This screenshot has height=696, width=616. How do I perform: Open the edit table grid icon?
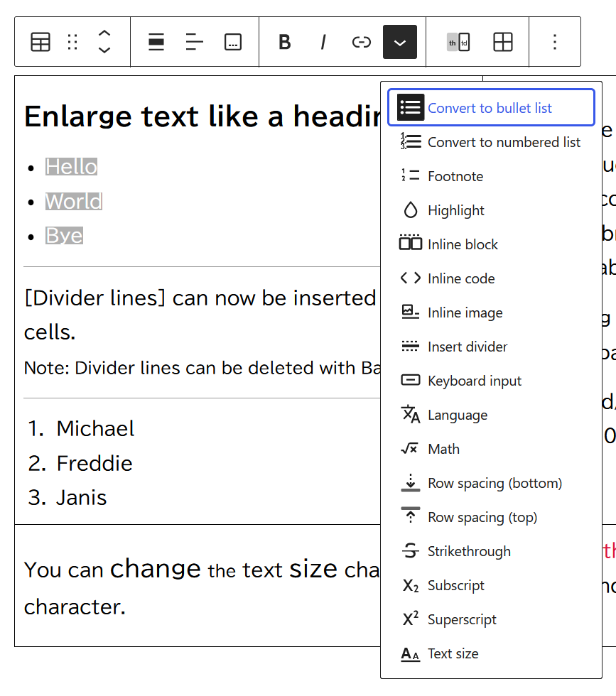(x=503, y=42)
